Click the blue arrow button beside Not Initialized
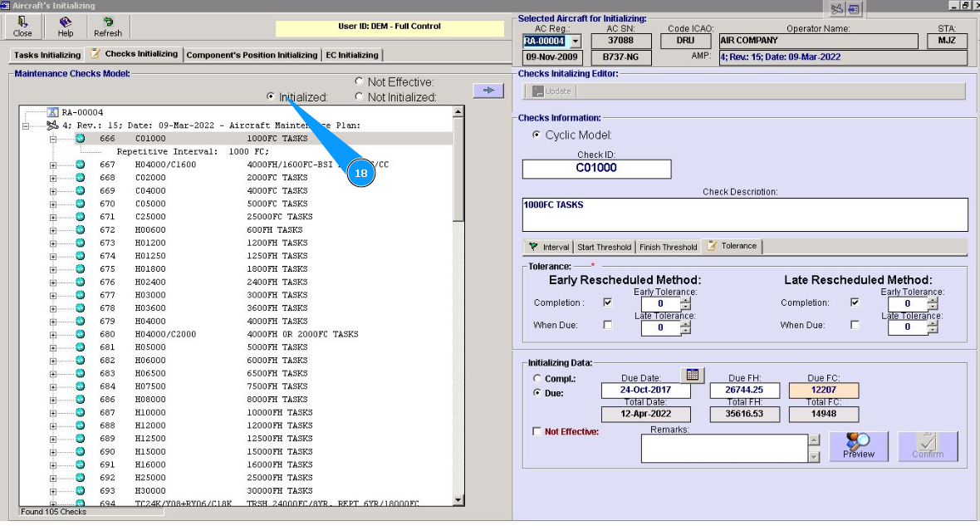The height and width of the screenshot is (526, 980). pos(488,91)
